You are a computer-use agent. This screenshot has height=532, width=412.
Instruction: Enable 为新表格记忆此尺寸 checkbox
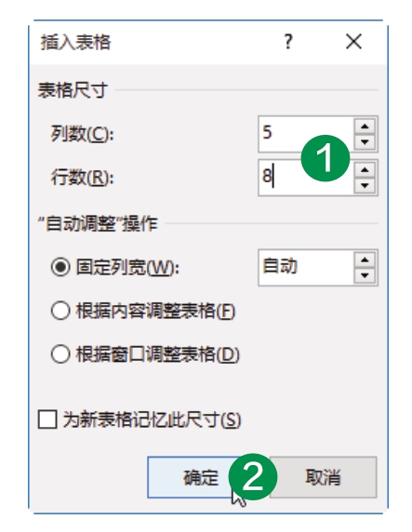[x=47, y=419]
